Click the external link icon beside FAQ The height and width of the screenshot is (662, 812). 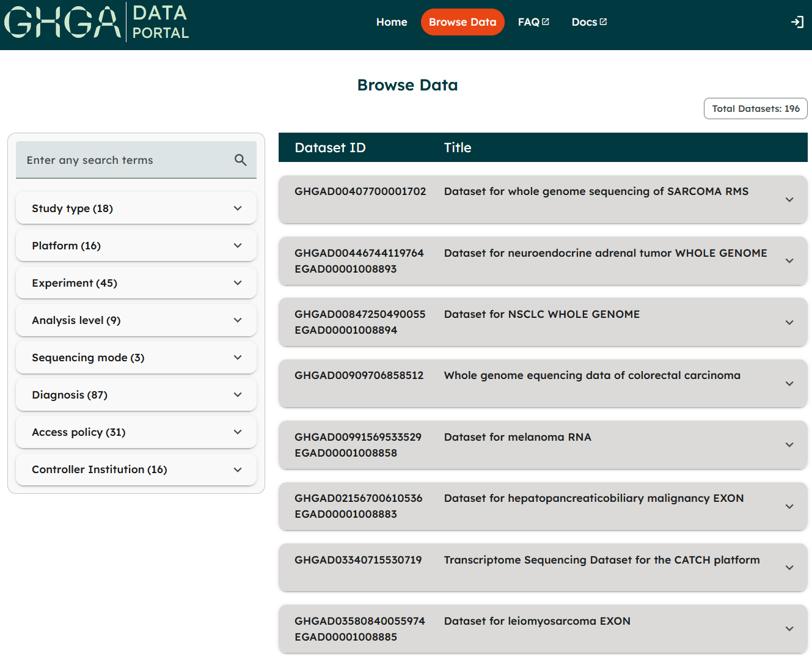point(546,21)
